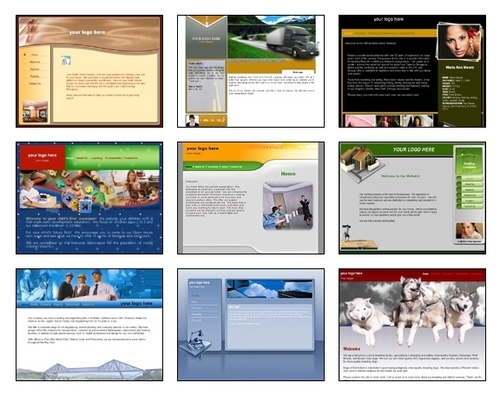Open Contact Us in daycare green nav bar

[x=131, y=158]
